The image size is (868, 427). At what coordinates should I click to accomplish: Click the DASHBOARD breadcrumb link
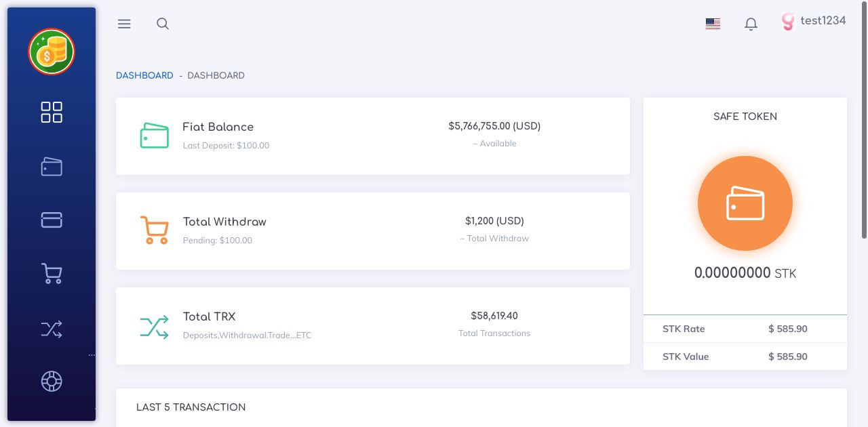tap(144, 75)
